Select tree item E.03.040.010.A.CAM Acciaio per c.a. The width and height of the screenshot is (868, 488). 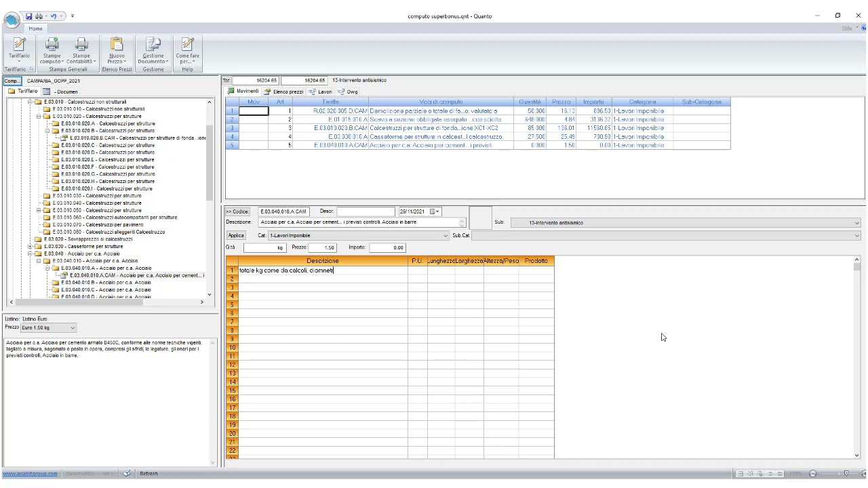tap(137, 275)
